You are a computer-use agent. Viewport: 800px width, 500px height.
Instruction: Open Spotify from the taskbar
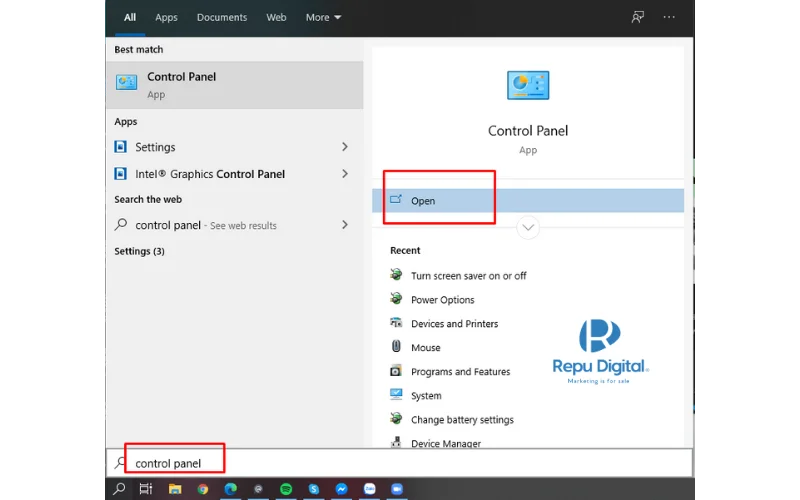point(286,489)
